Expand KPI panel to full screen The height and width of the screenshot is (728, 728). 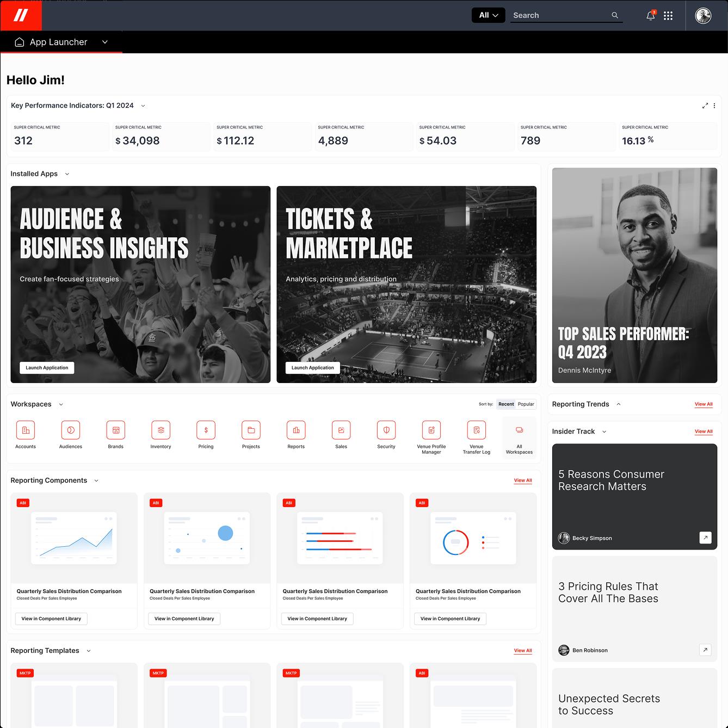[x=705, y=106]
